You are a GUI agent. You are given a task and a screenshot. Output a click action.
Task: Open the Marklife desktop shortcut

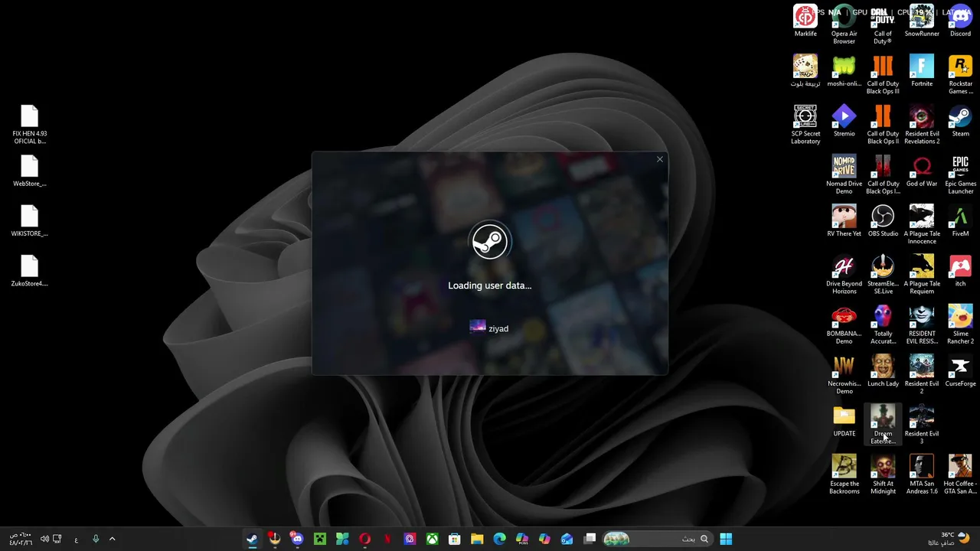[805, 21]
